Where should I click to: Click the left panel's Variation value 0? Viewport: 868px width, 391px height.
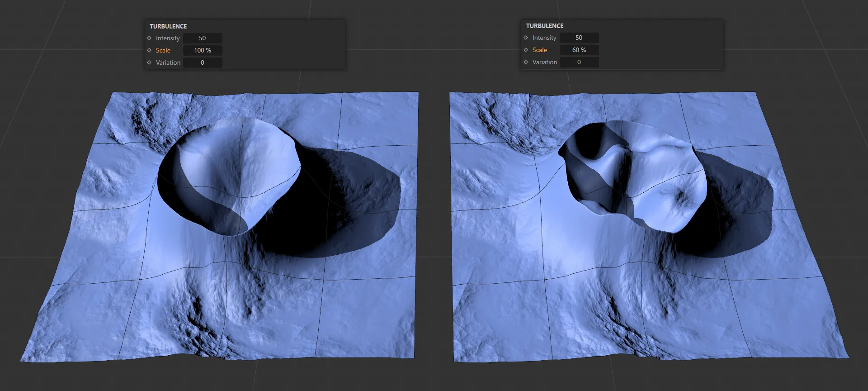[202, 62]
